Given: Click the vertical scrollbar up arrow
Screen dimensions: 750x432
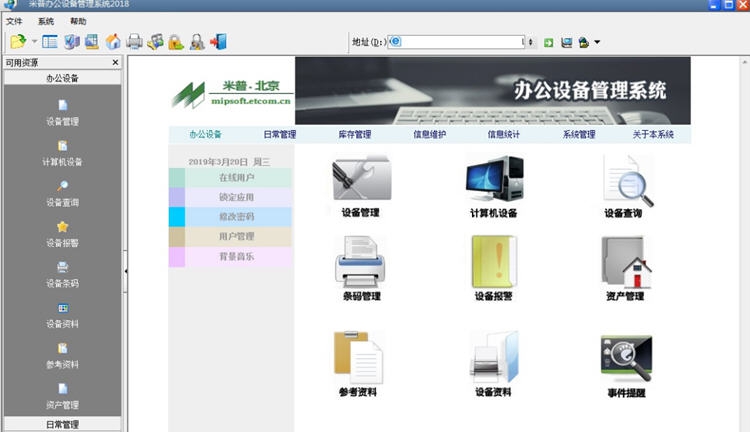Looking at the screenshot, I should [x=744, y=62].
